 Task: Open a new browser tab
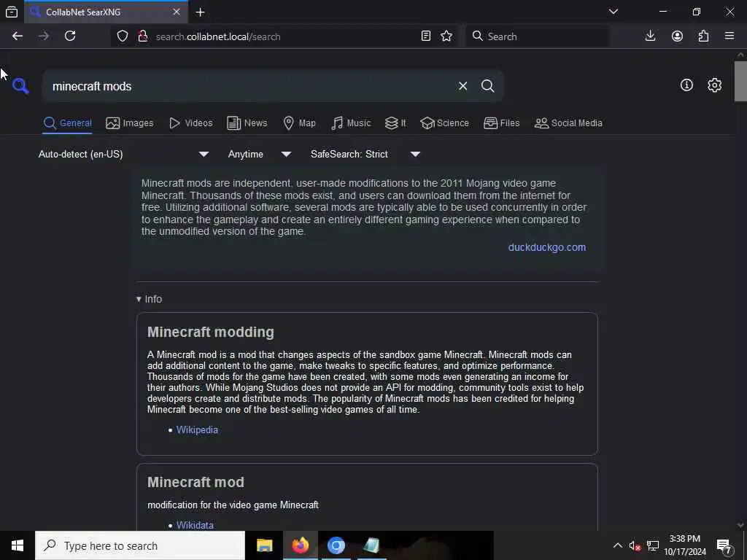201,12
